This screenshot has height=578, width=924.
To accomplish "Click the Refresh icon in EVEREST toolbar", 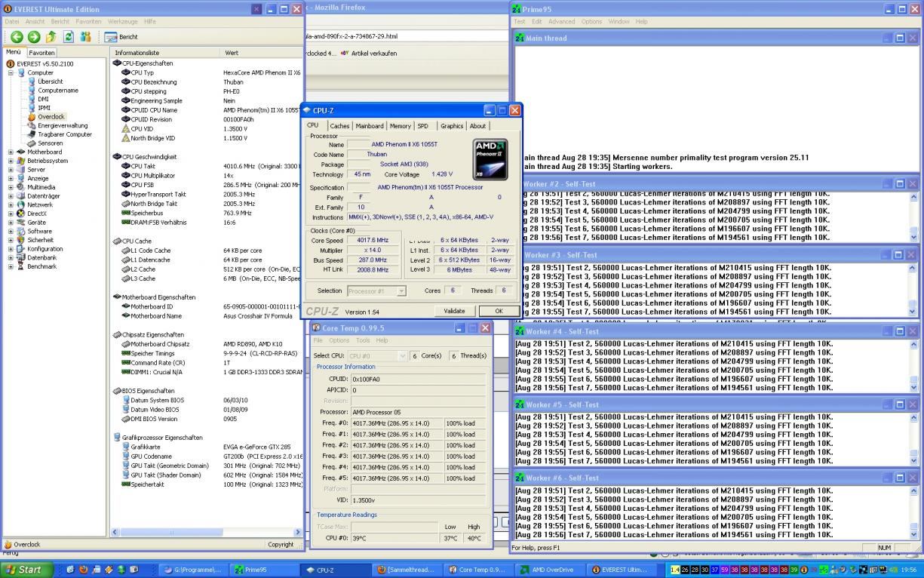I will (69, 36).
